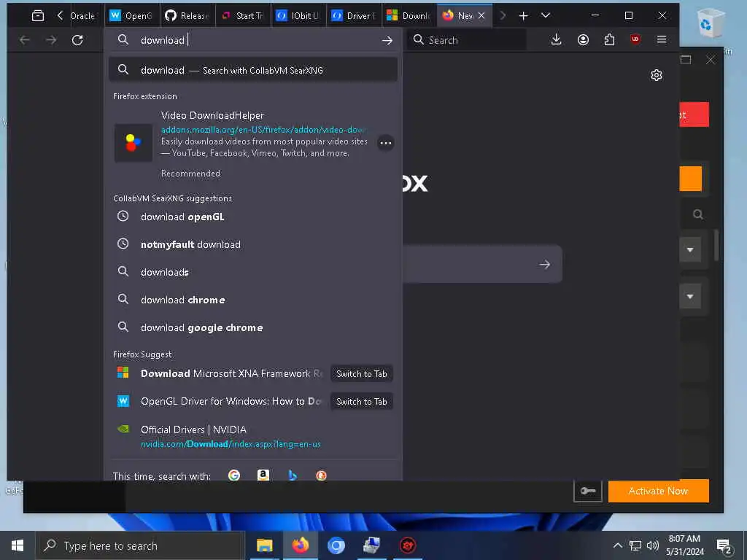Open File Explorer from the taskbar
Viewport: 747px width, 560px height.
point(264,545)
